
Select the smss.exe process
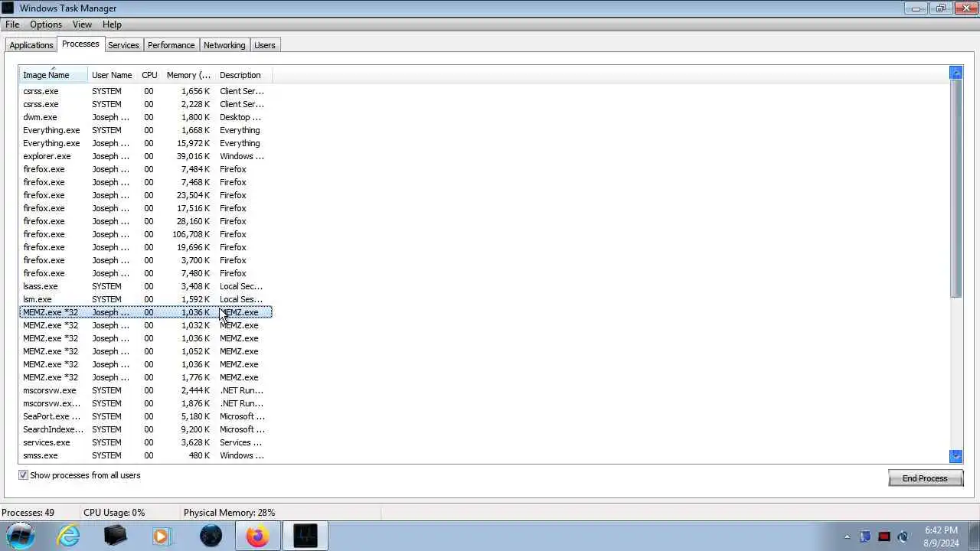click(x=145, y=455)
